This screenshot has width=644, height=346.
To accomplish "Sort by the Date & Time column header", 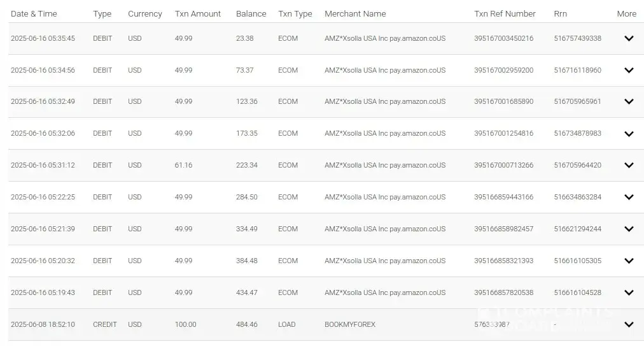I will point(34,13).
